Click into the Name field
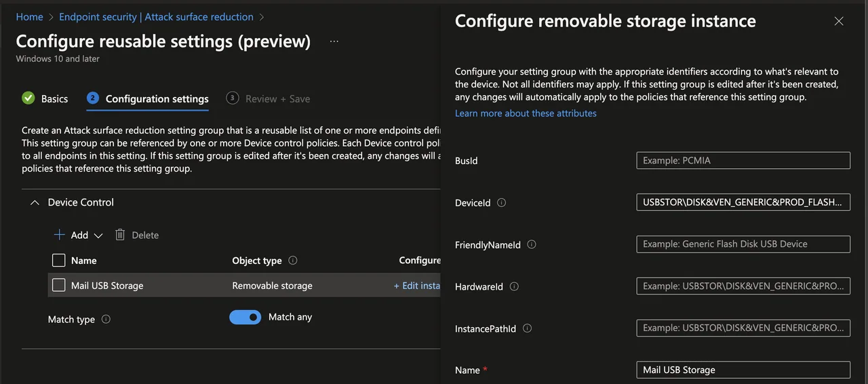The width and height of the screenshot is (868, 384). click(x=743, y=370)
